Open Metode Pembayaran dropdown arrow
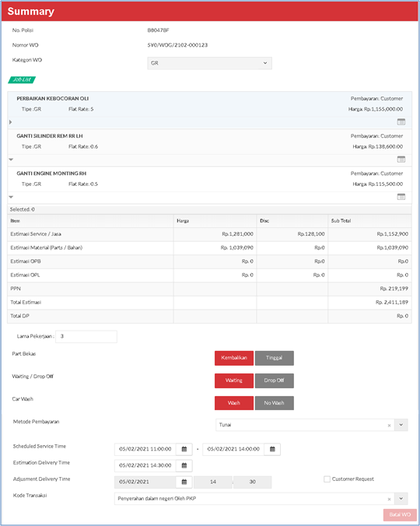 (401, 425)
